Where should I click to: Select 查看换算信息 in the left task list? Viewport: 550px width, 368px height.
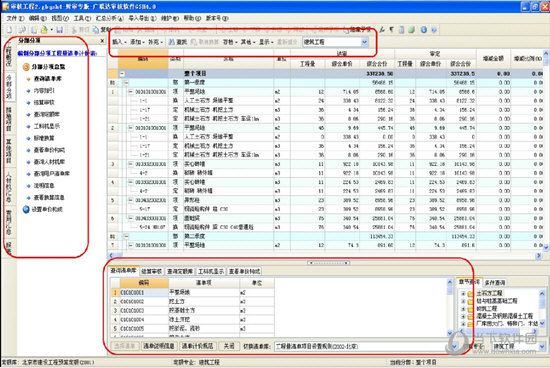pyautogui.click(x=49, y=198)
